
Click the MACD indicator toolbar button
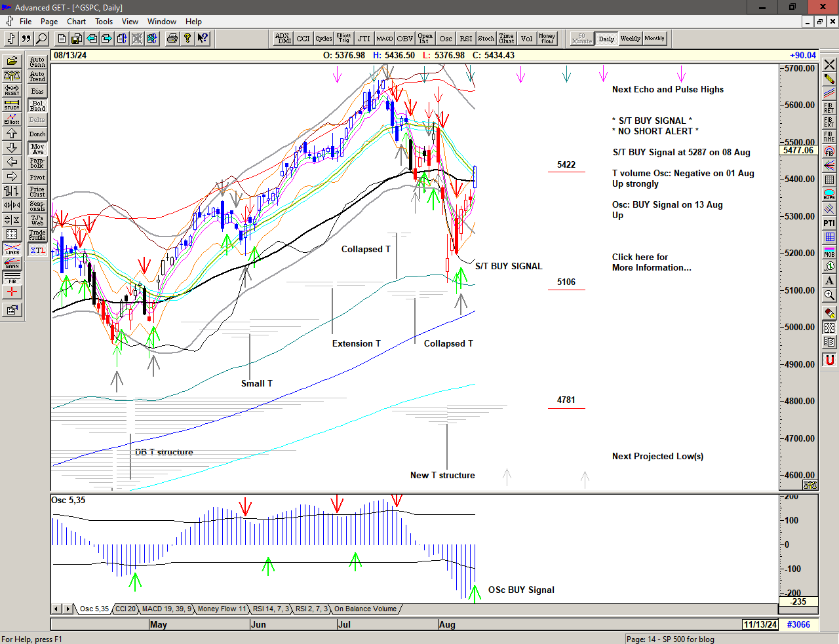[385, 39]
